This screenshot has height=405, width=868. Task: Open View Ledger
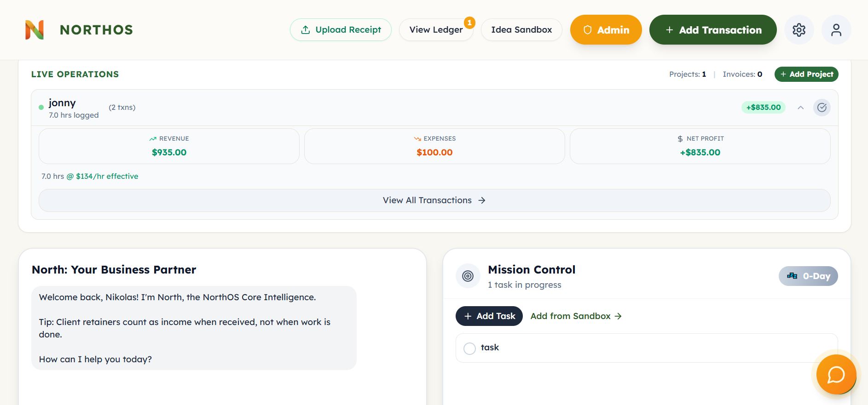click(435, 30)
